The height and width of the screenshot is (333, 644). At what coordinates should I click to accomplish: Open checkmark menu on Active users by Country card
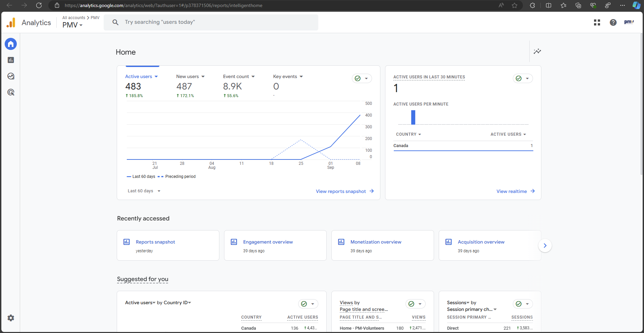pyautogui.click(x=308, y=304)
